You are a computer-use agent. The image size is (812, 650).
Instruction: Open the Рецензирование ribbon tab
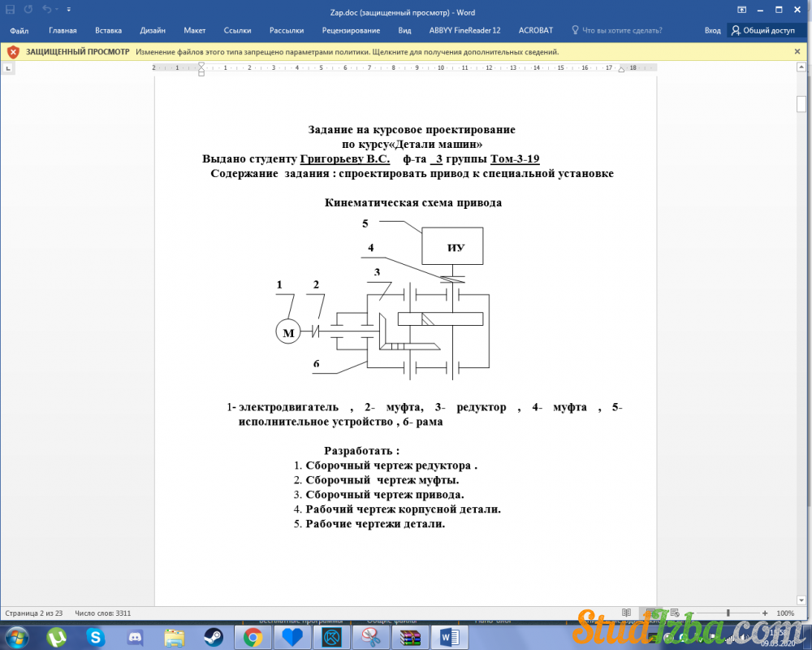[351, 31]
